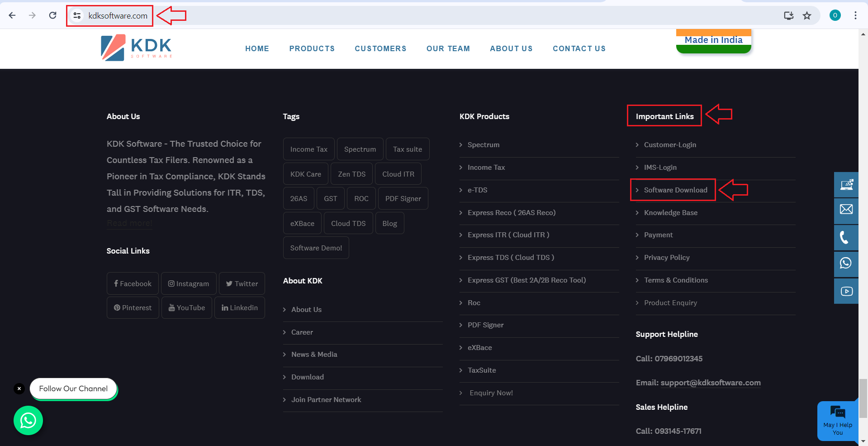
Task: Open the ABOUT US menu item
Action: tap(511, 48)
